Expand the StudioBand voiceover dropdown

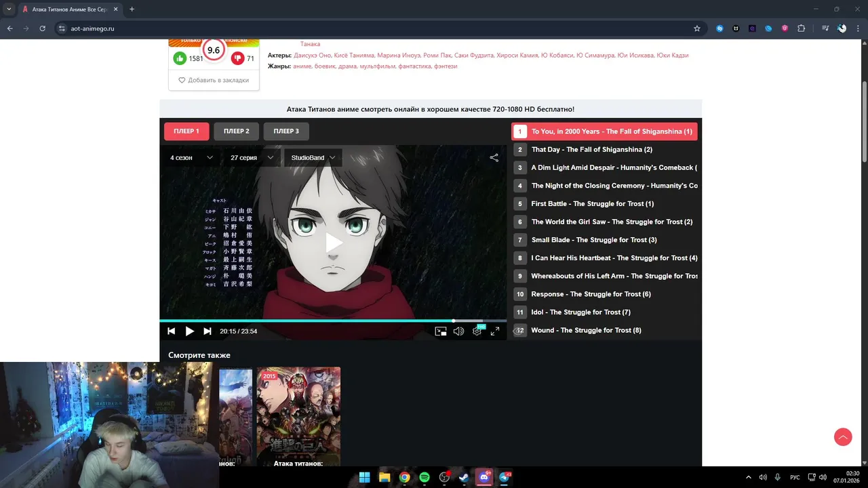(x=313, y=157)
